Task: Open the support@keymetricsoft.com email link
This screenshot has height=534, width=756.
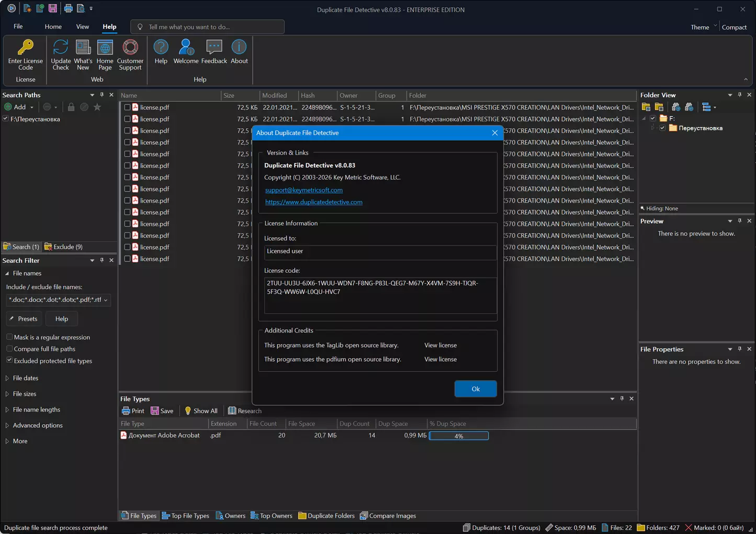Action: tap(304, 190)
